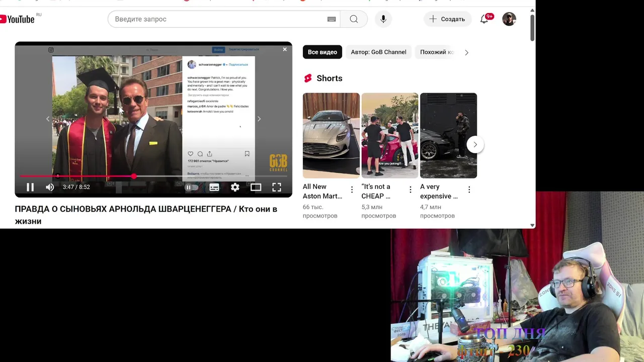The height and width of the screenshot is (362, 644).
Task: Select the 'Автор: GoB Channel' chip
Action: pyautogui.click(x=378, y=52)
